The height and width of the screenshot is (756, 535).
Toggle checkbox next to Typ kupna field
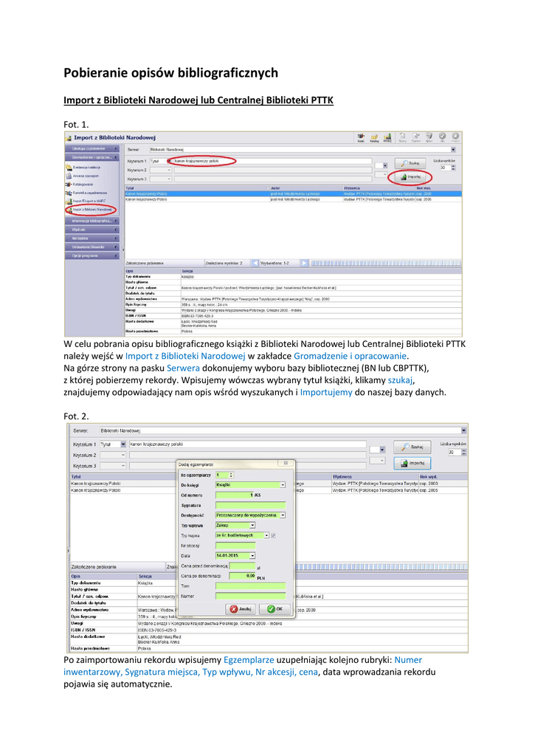pyautogui.click(x=274, y=535)
